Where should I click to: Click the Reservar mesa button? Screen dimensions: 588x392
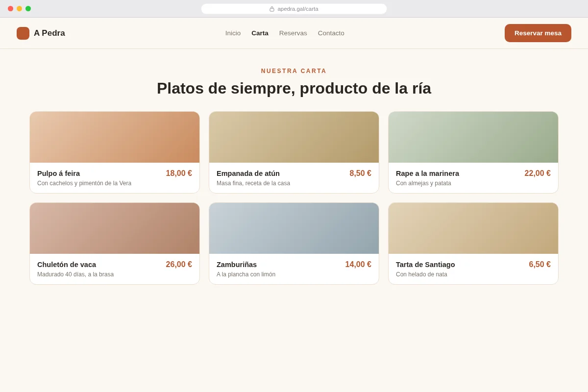(x=538, y=33)
